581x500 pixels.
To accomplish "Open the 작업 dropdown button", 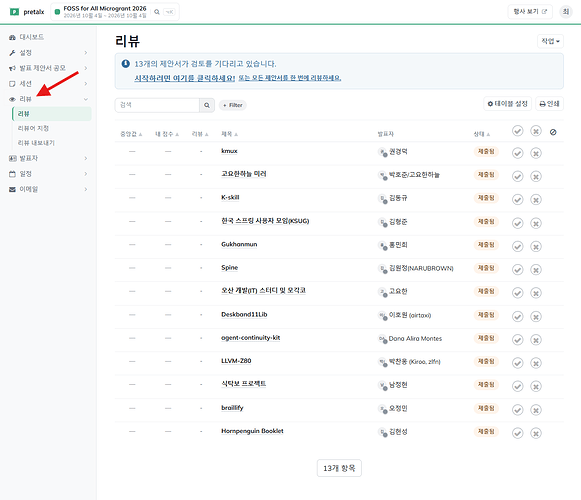I will click(550, 41).
